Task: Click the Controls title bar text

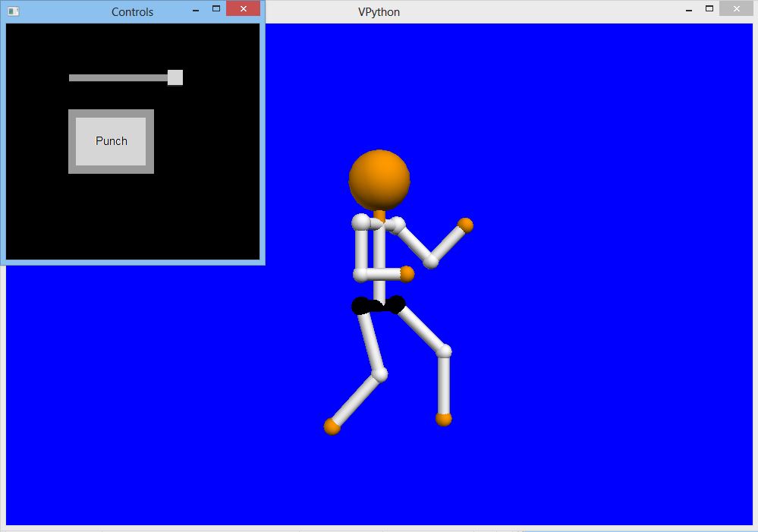Action: [x=132, y=12]
